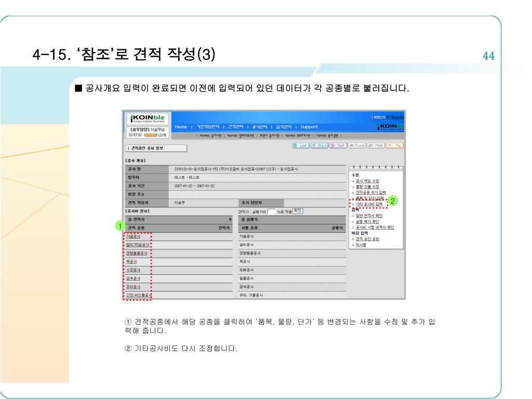Open the 실행 예가 확인 link

click(367, 221)
